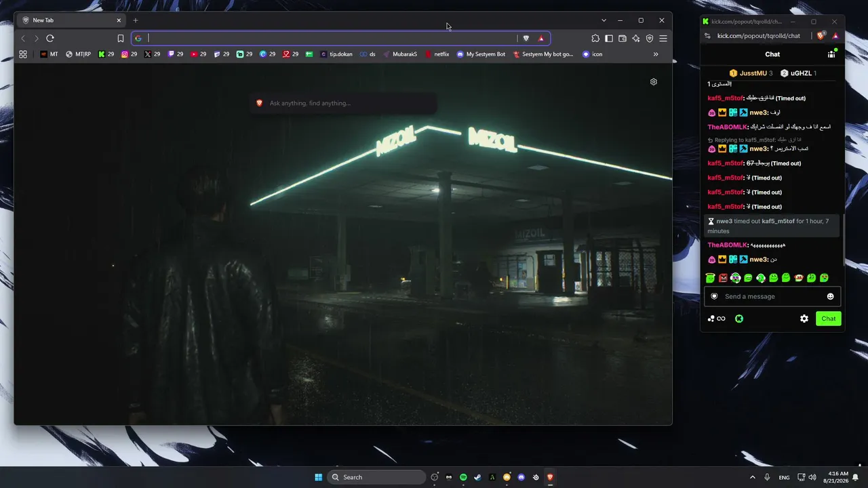The width and height of the screenshot is (868, 488).
Task: Bookmark this tab with the bookmark icon
Action: point(121,39)
